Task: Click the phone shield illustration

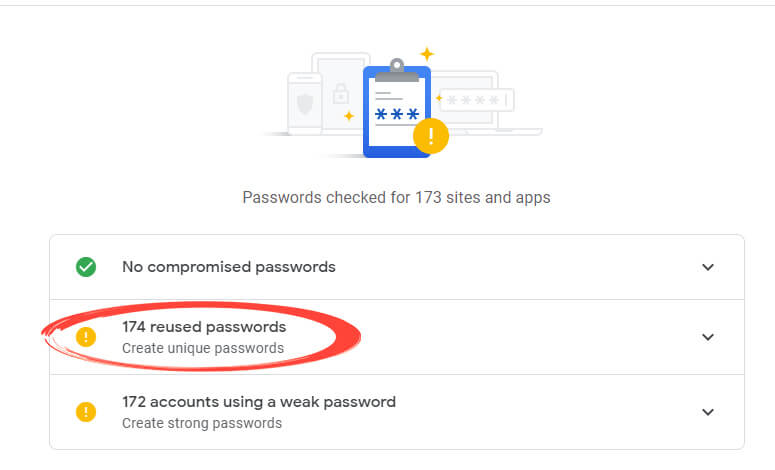Action: click(305, 104)
